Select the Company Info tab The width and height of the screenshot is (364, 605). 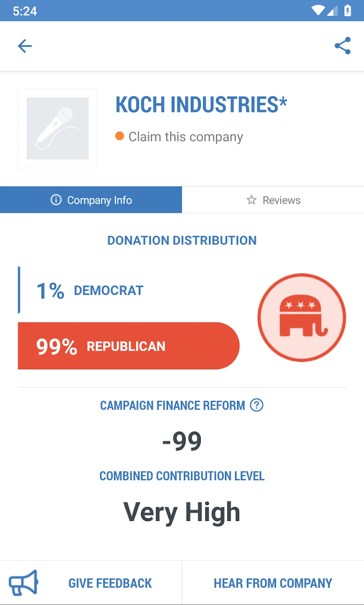click(91, 200)
